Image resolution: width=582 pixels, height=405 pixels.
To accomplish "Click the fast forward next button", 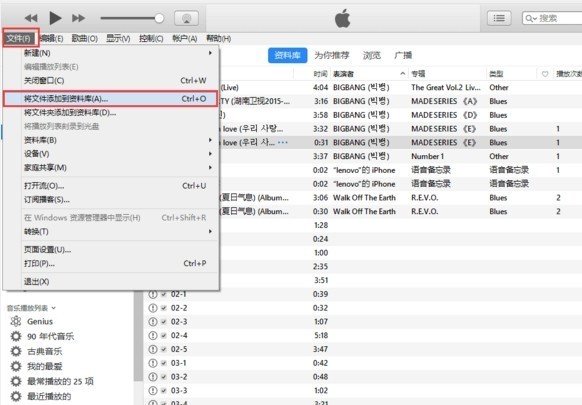I will (x=78, y=18).
